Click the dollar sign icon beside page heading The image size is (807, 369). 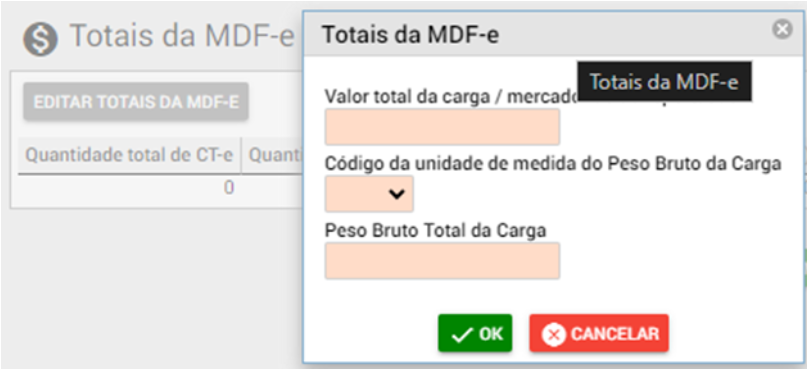[x=40, y=39]
